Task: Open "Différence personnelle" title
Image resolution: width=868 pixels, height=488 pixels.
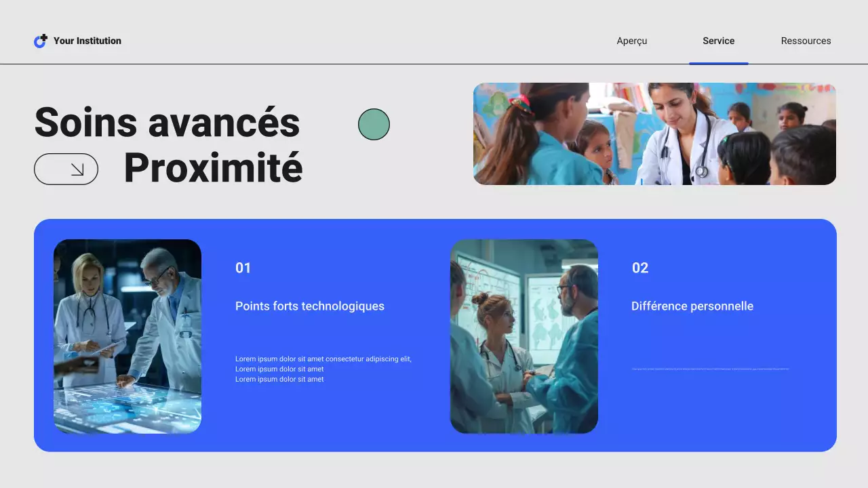Action: 692,306
